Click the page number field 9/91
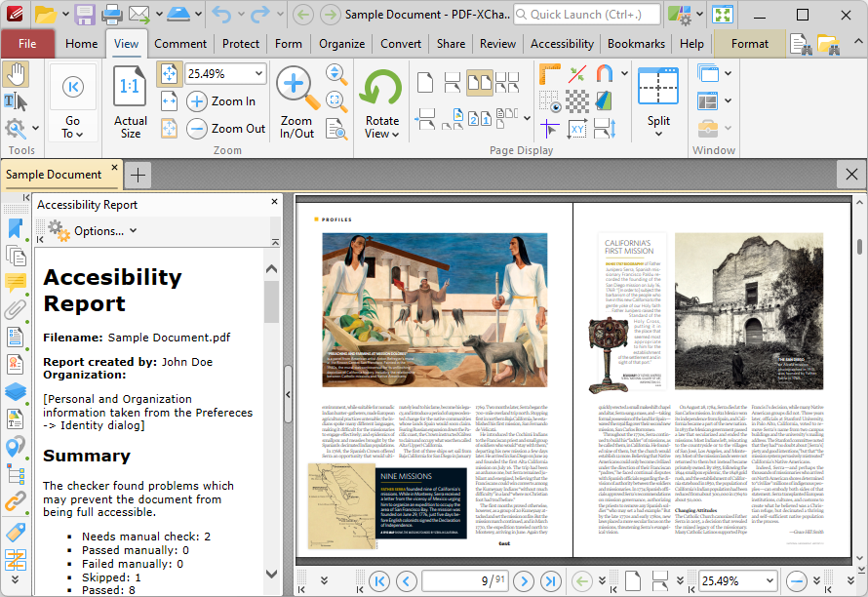 [465, 581]
